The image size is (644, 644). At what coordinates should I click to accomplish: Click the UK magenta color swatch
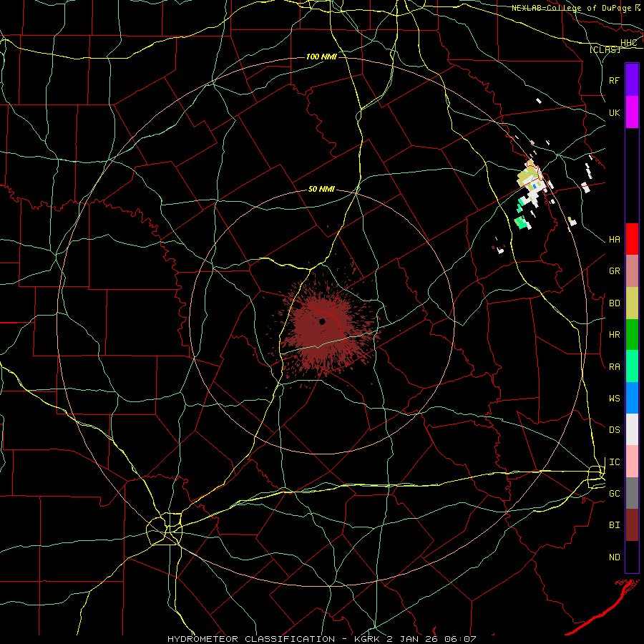click(x=632, y=112)
